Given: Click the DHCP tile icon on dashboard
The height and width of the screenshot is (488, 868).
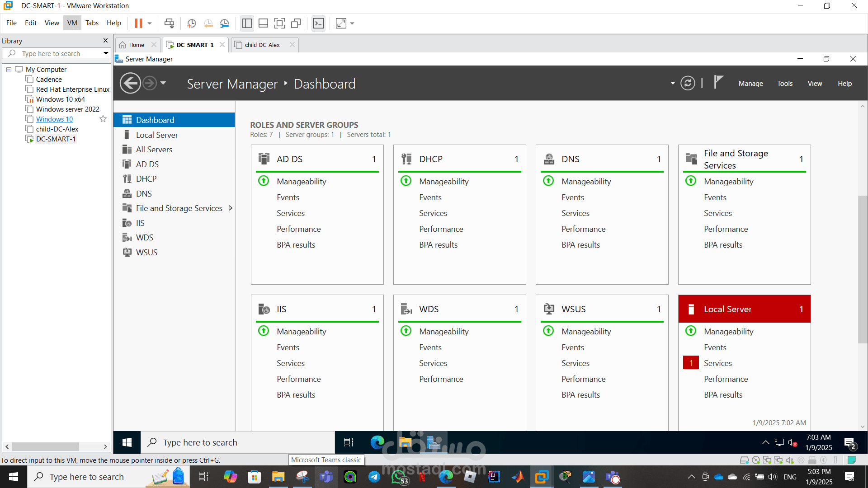Looking at the screenshot, I should pos(406,159).
